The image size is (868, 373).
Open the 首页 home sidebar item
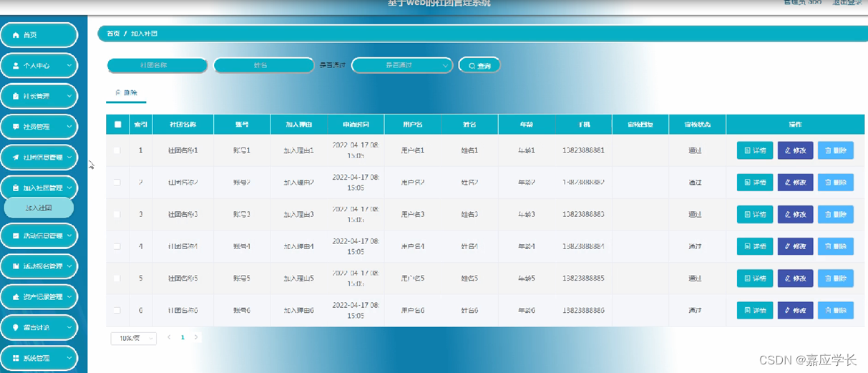pos(39,35)
